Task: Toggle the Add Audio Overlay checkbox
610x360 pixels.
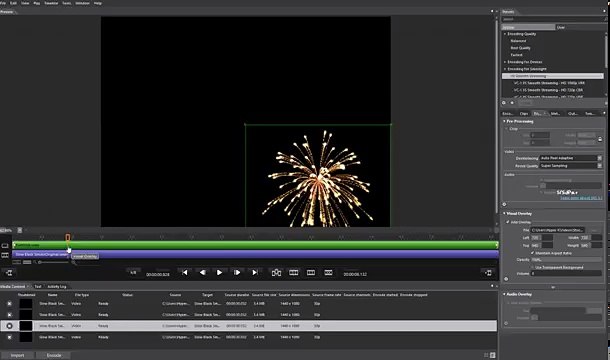Action: click(508, 302)
